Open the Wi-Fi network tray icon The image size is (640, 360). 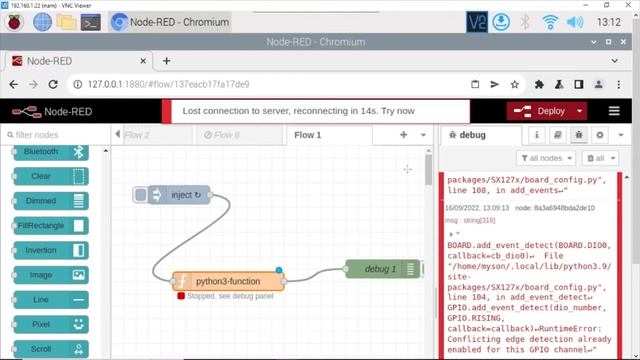click(550, 22)
